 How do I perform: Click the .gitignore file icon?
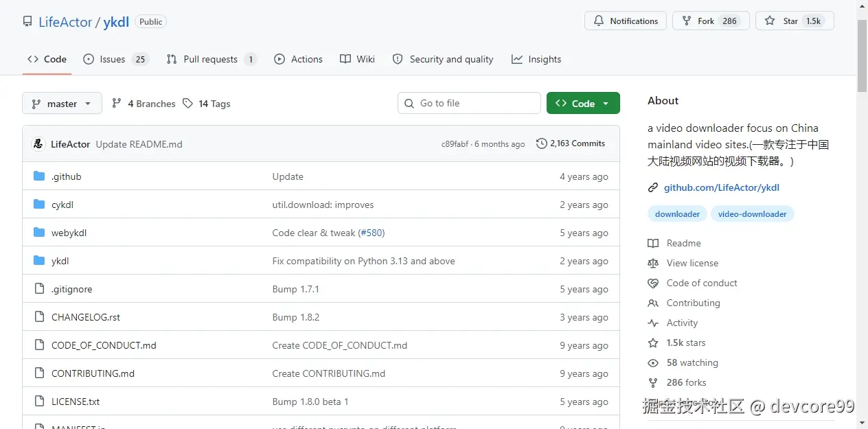39,289
